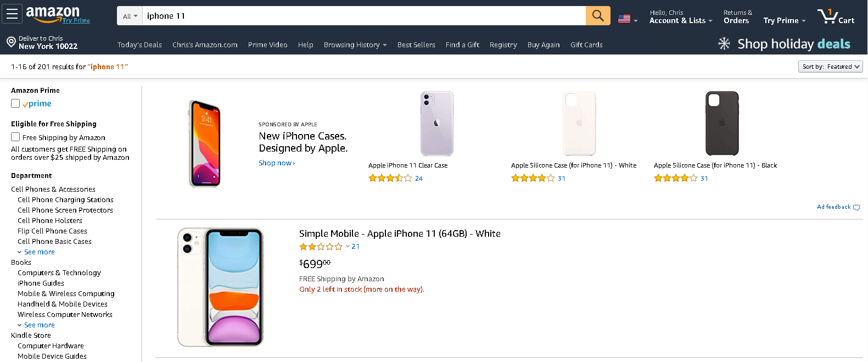Click the snowflake holiday deals icon
868x362 pixels.
724,44
